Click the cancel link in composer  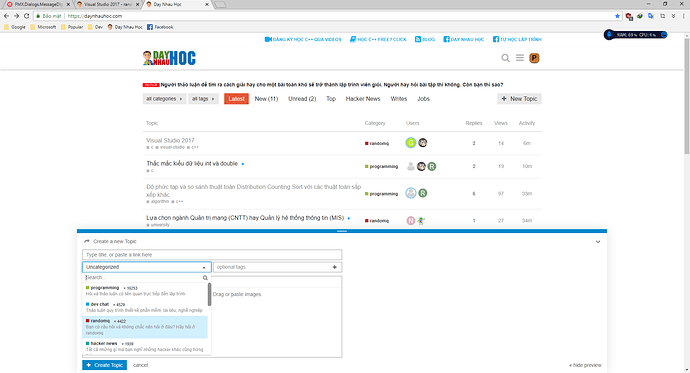click(x=140, y=365)
